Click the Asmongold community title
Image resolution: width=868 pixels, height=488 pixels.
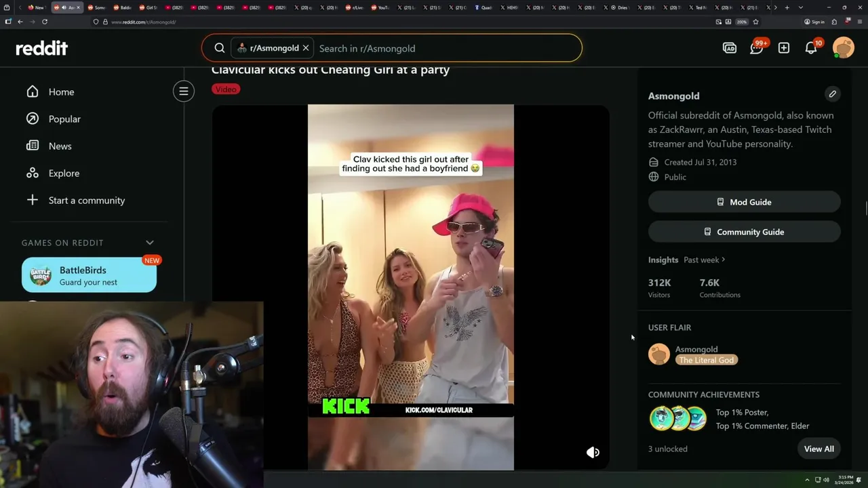673,96
